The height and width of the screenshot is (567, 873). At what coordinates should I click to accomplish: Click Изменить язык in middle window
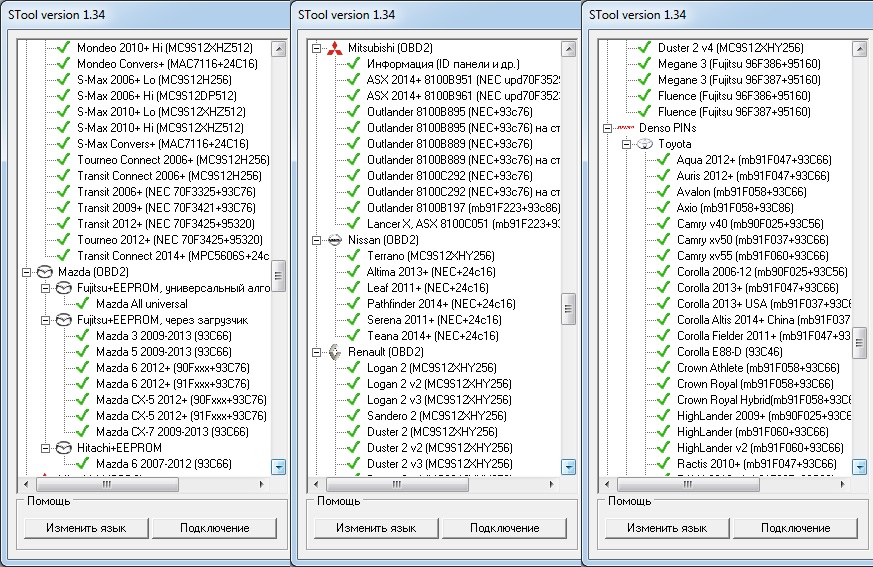pos(376,528)
